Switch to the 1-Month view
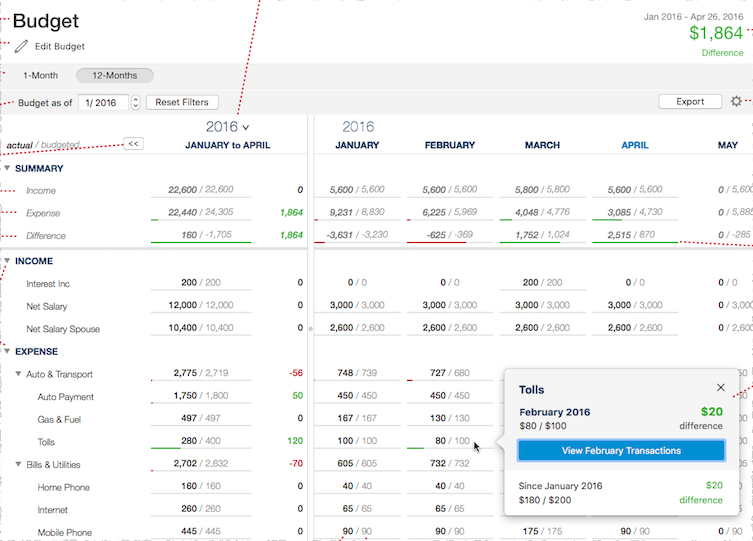 pos(40,75)
